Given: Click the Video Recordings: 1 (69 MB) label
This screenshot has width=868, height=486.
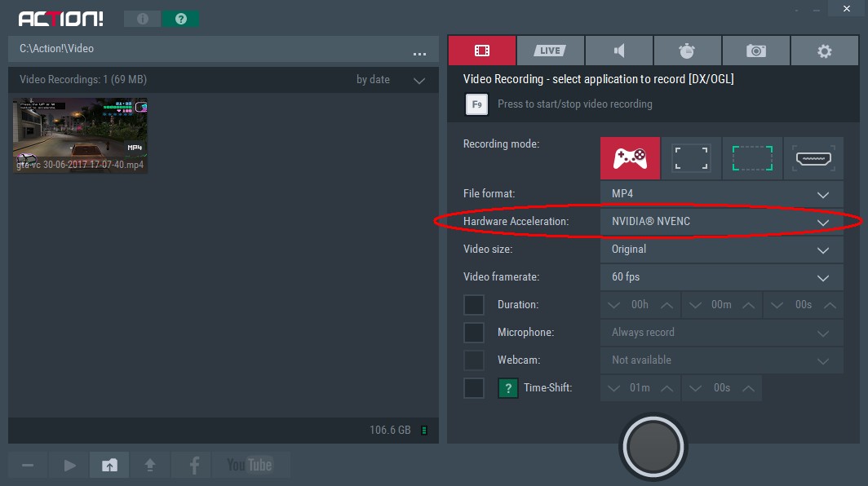Looking at the screenshot, I should click(x=83, y=80).
